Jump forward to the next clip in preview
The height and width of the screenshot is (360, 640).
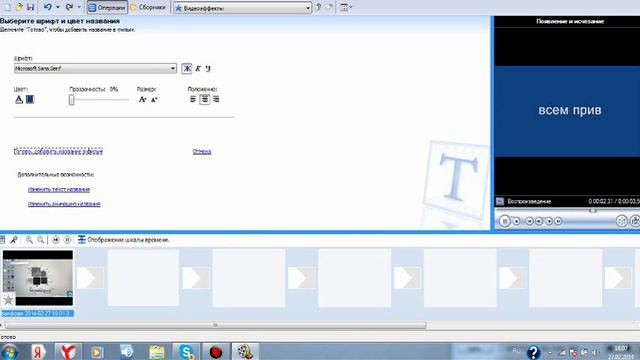point(558,221)
